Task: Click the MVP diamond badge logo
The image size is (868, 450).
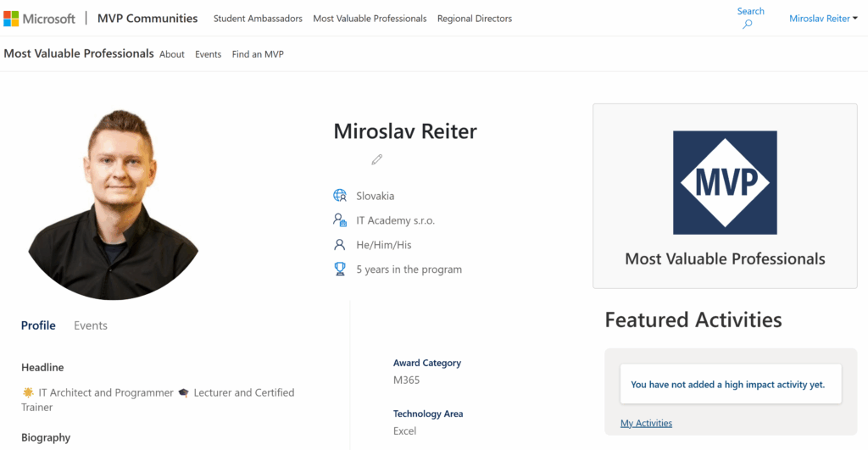Action: 725,183
